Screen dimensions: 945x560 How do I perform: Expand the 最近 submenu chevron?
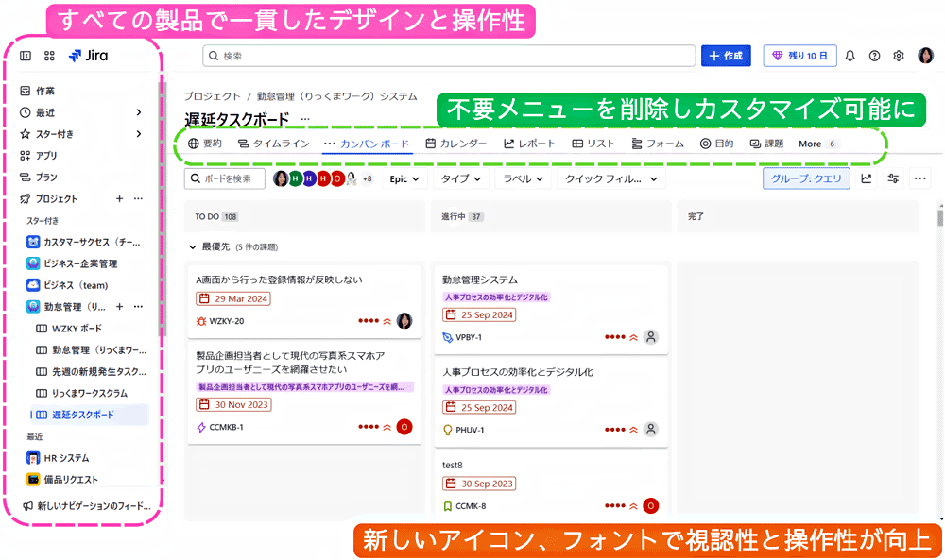coord(139,112)
